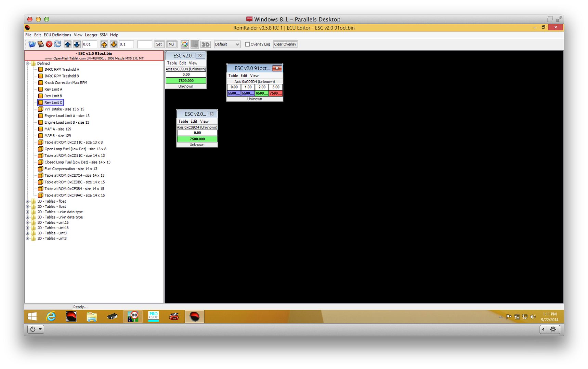
Task: Open the ECU Definitions menu
Action: click(x=57, y=35)
